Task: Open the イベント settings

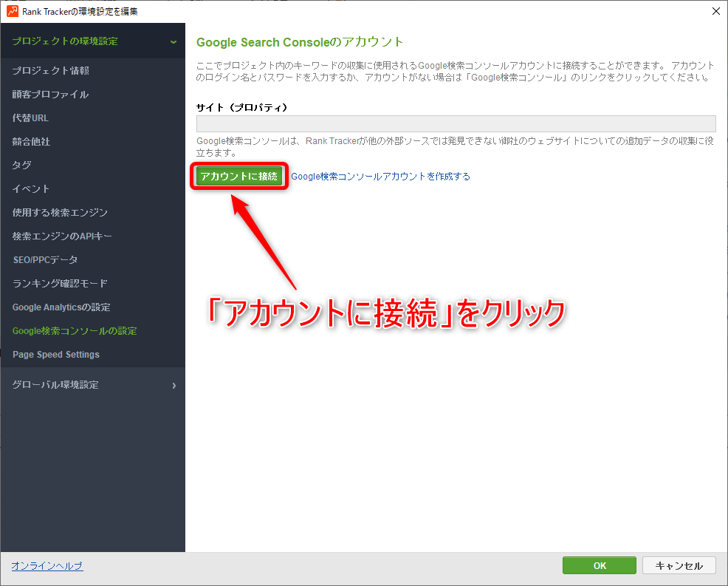Action: 31,189
